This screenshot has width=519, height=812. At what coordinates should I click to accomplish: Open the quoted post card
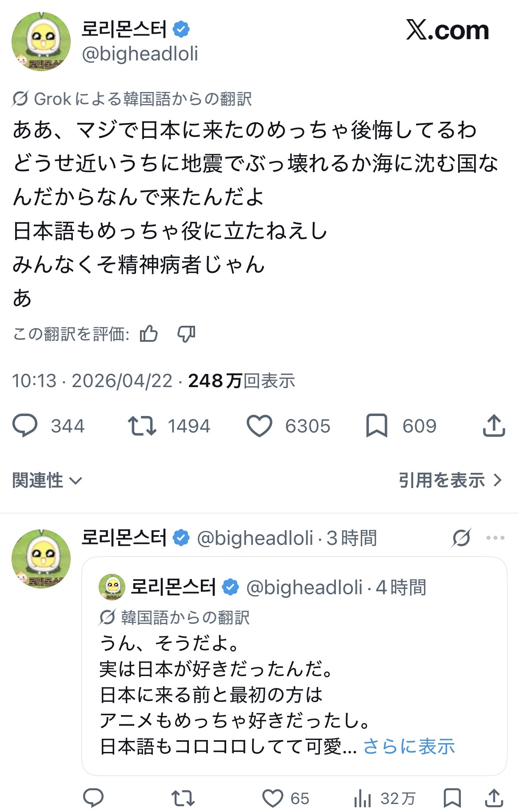294,667
